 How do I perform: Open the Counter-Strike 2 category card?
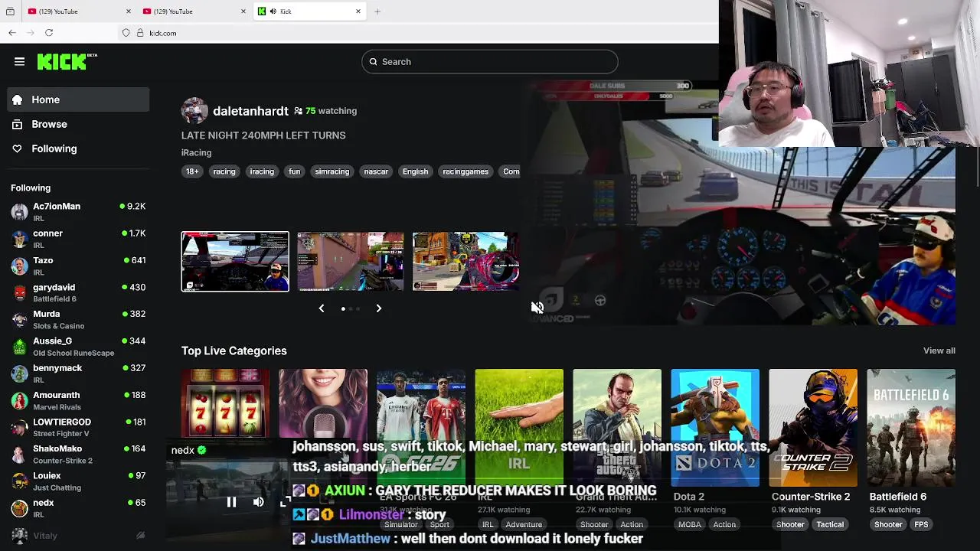pyautogui.click(x=813, y=428)
